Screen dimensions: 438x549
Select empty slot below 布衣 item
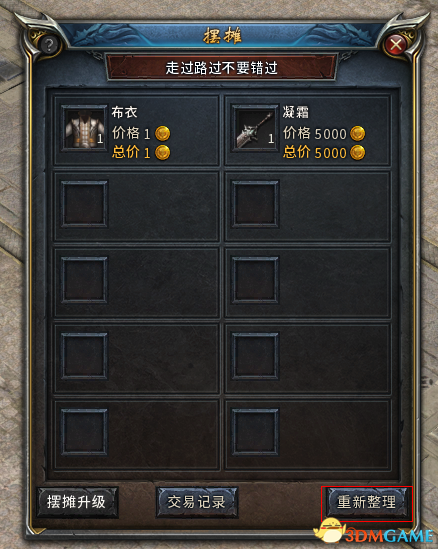click(x=84, y=204)
